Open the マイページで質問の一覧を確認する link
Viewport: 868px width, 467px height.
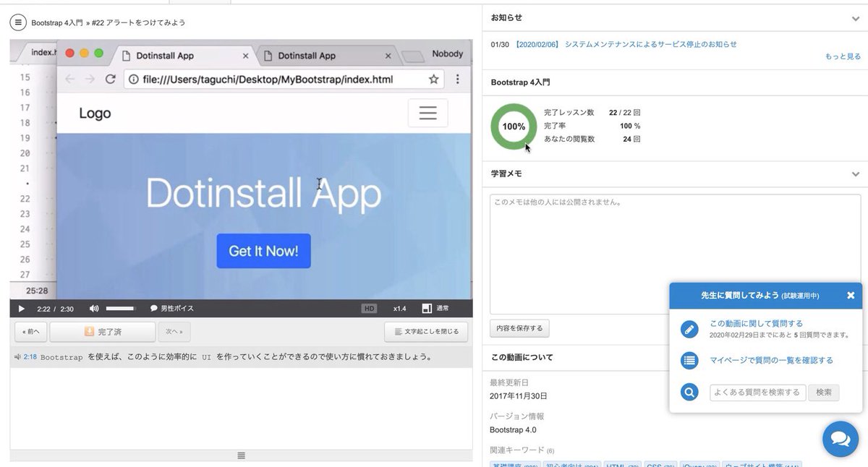point(771,360)
